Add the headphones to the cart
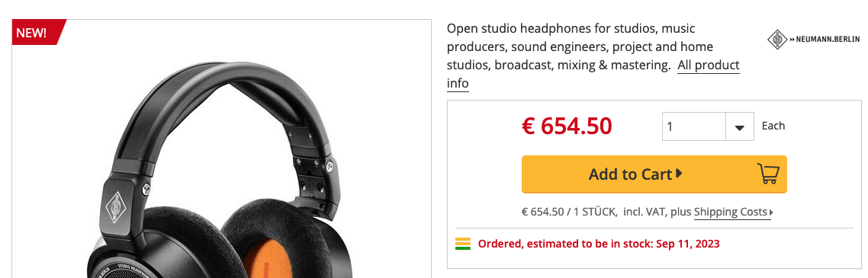Viewport: 868px width, 278px height. tap(654, 174)
